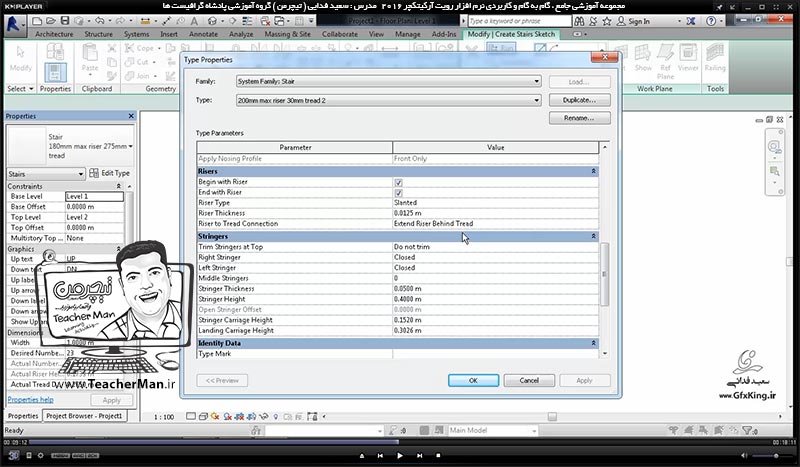Open the Manage ribbon tab
Screen dimensions: 800x467
pos(408,34)
